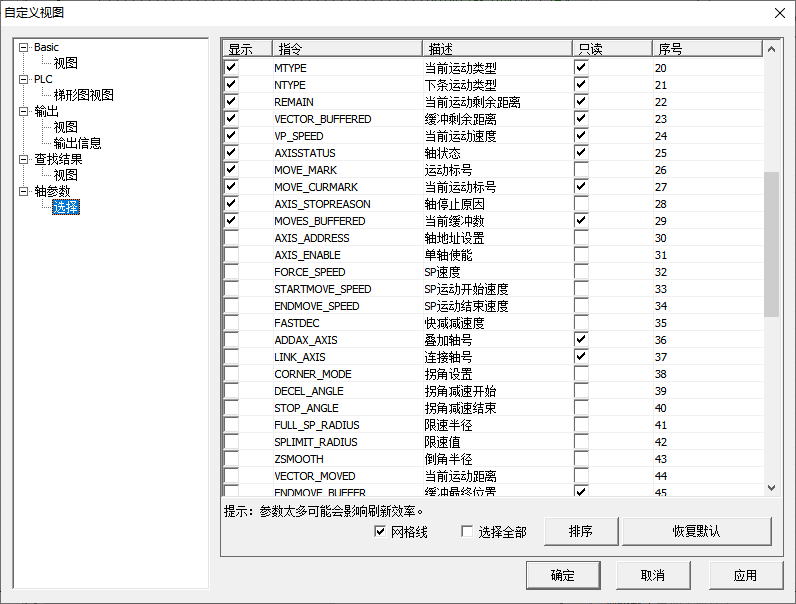Uncheck display for REMAIN row
796x604 pixels.
click(x=231, y=101)
